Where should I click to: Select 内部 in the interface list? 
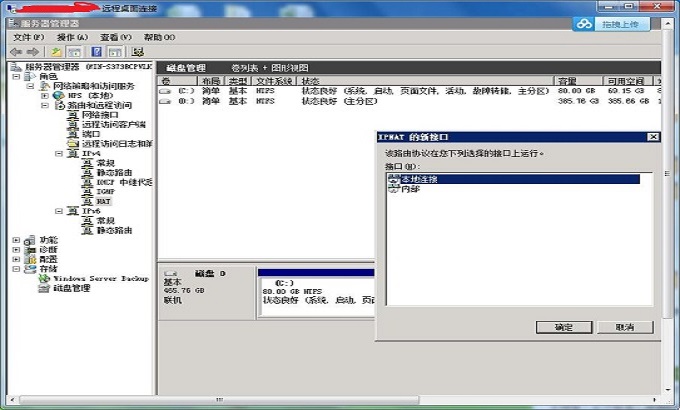tap(410, 189)
